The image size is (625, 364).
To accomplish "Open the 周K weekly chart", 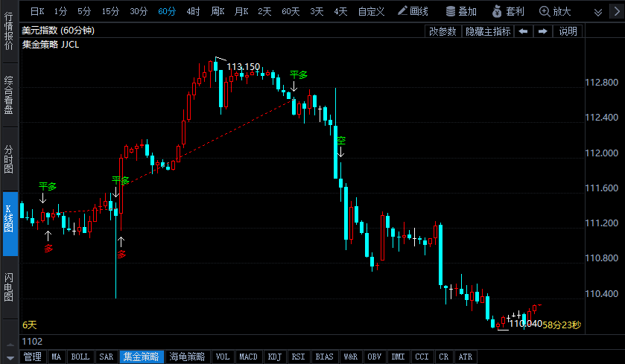I will [218, 12].
